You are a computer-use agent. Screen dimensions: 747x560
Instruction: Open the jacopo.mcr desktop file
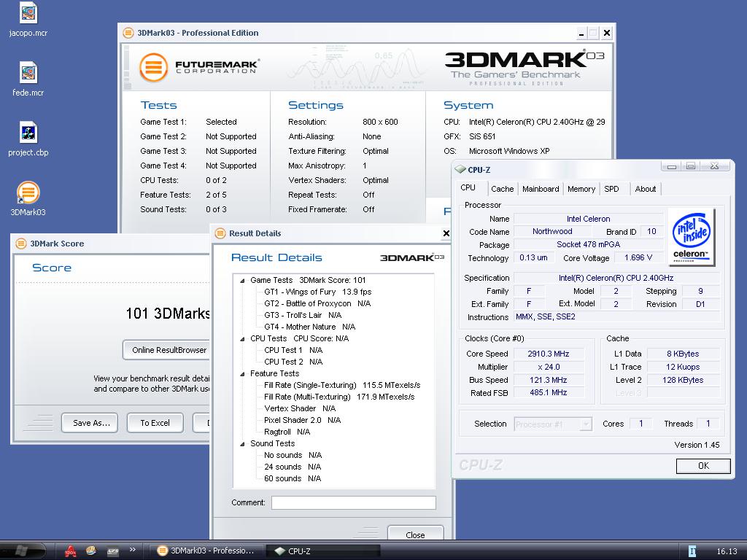(x=28, y=14)
